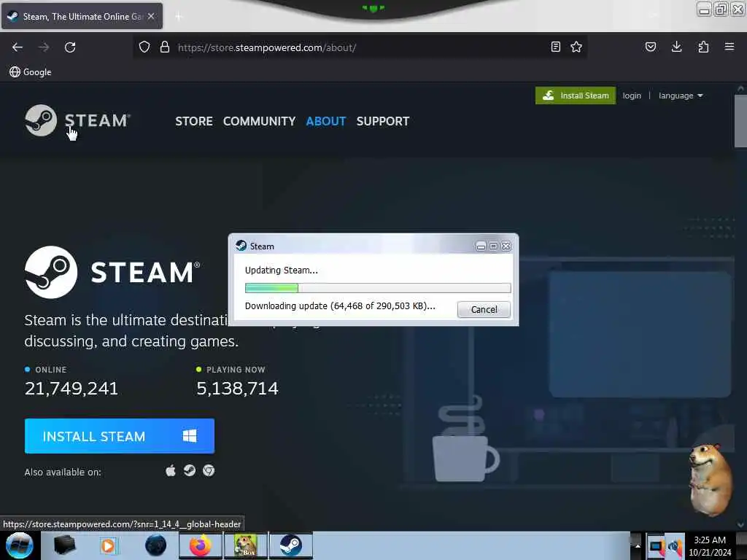
Task: Click the ONLINE count 21,749,241
Action: point(71,389)
